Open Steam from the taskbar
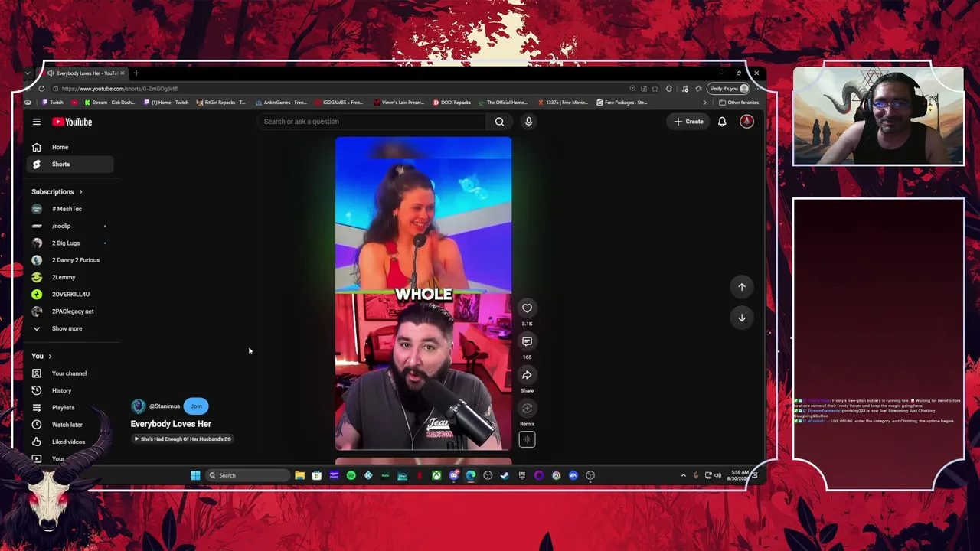The width and height of the screenshot is (980, 551). pos(505,475)
